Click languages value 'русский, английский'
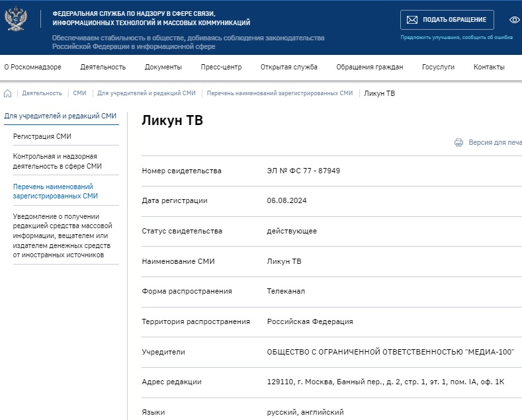This screenshot has width=522, height=420. click(x=305, y=412)
